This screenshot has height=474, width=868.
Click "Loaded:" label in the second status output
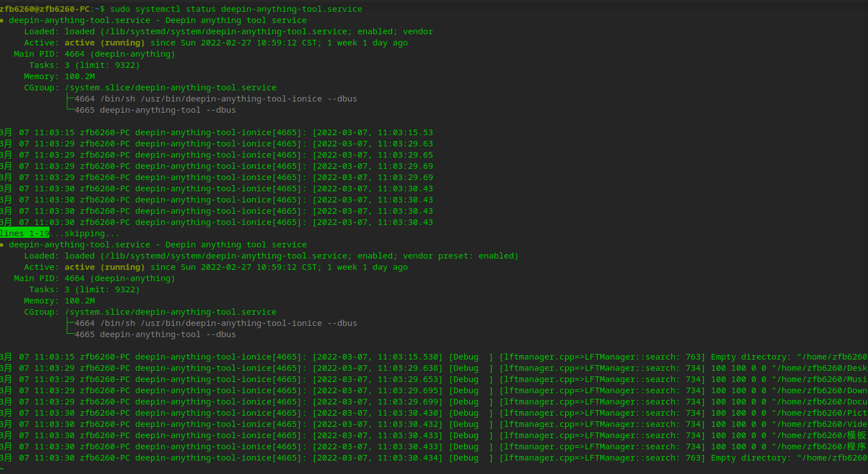pos(42,256)
